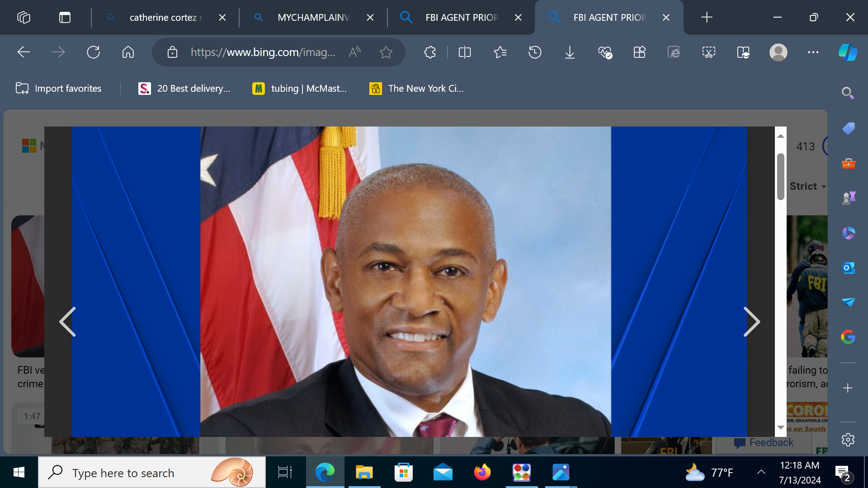Screen dimensions: 868x488
Task: Open the notification center
Action: coord(844,474)
